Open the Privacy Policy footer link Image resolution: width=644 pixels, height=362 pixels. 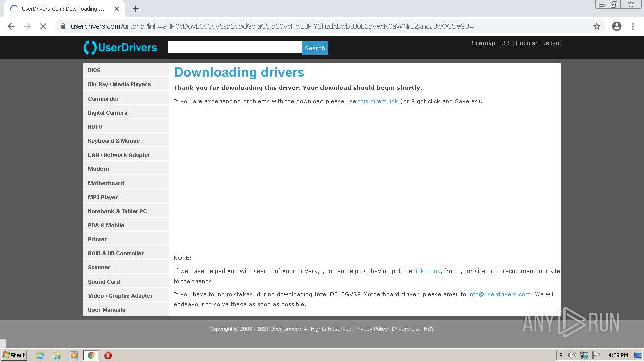click(371, 329)
